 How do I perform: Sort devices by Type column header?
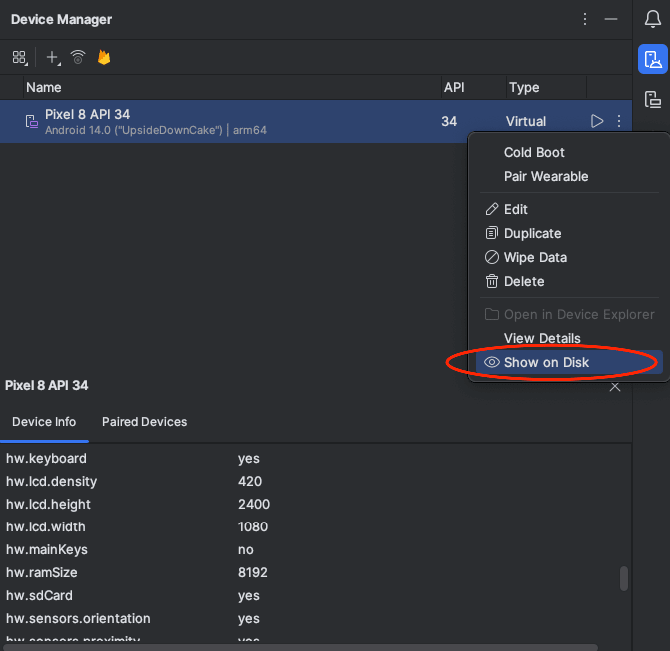(547, 88)
